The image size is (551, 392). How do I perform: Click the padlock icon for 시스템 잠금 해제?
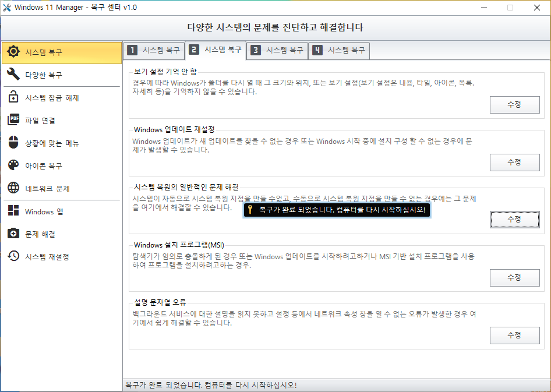pos(13,97)
